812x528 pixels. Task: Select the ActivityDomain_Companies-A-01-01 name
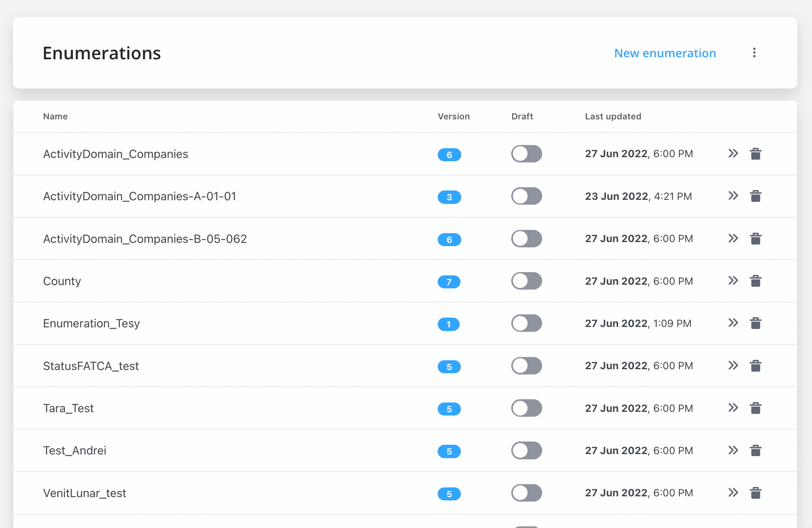(x=139, y=197)
